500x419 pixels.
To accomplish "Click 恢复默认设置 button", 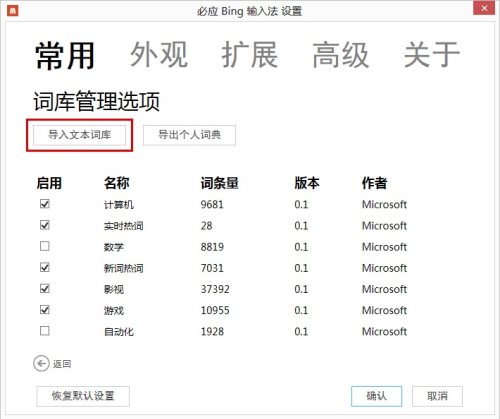I will tap(83, 396).
